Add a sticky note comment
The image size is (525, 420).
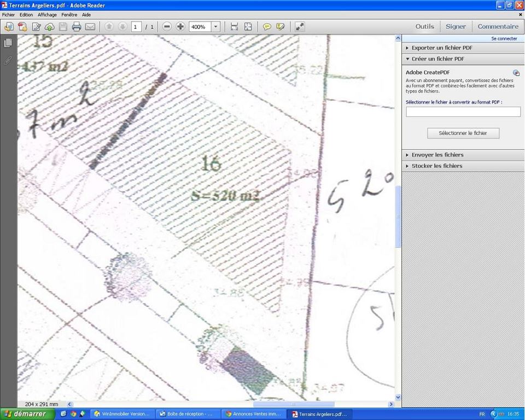pos(267,27)
